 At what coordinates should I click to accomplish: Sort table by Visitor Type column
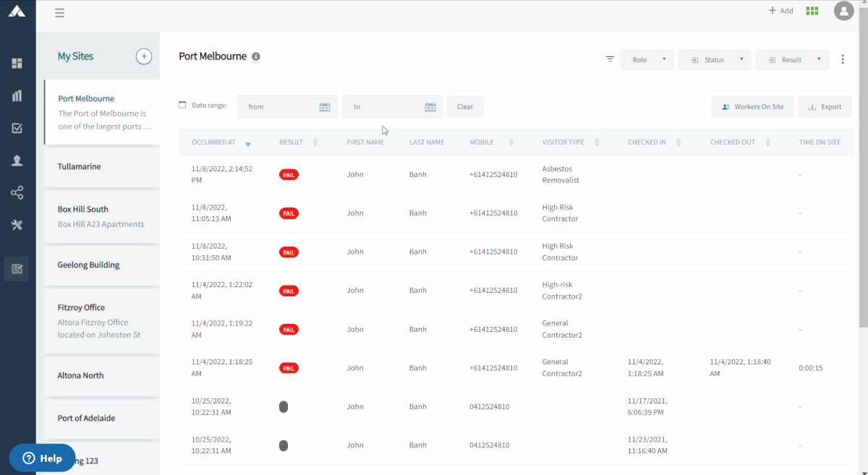[x=597, y=142]
